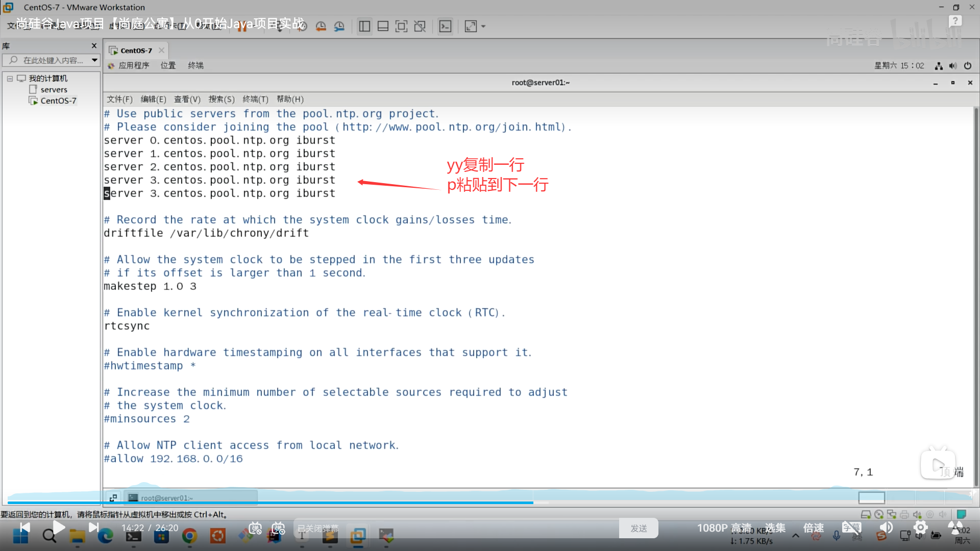Click 1080P 高清 quality selector
The image size is (980, 551).
click(x=724, y=528)
